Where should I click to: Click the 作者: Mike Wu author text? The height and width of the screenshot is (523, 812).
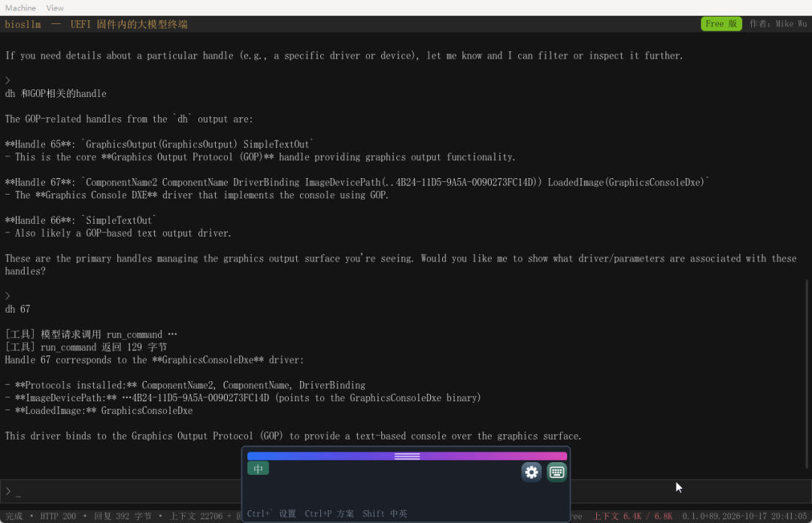[x=778, y=24]
